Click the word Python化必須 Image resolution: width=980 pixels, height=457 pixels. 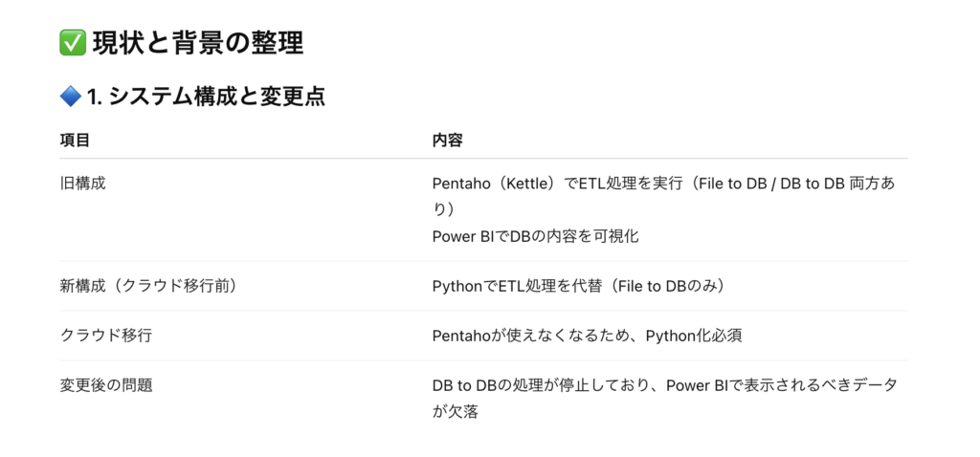click(694, 336)
